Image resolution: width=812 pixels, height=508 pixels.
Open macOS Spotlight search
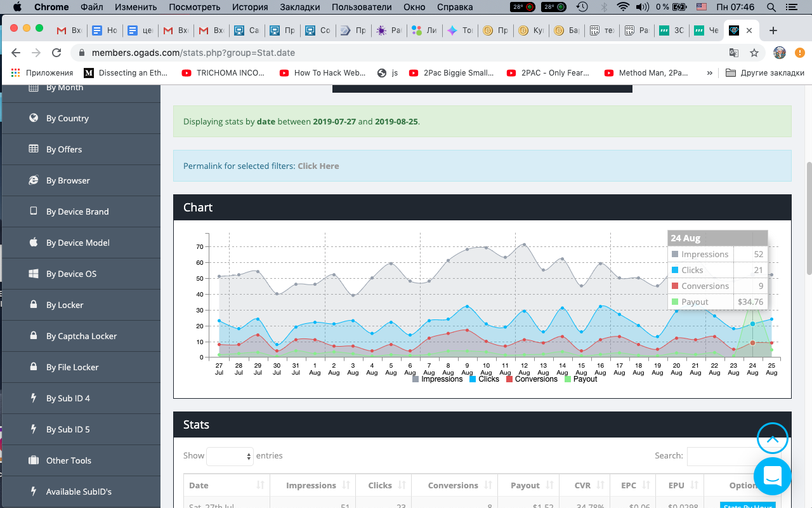click(x=771, y=7)
